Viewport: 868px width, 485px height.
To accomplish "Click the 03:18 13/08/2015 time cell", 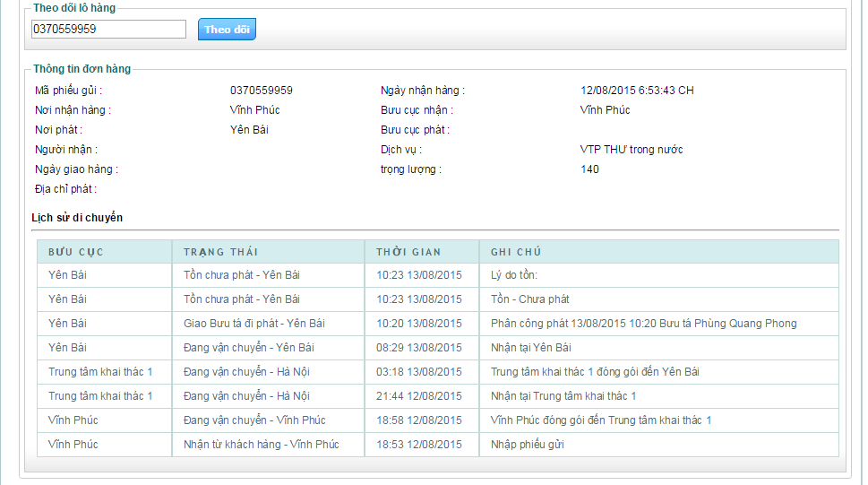I will pos(418,372).
